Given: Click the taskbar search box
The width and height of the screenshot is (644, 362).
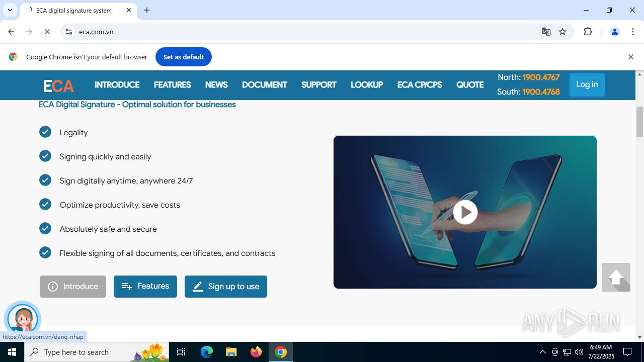Looking at the screenshot, I should 97,352.
